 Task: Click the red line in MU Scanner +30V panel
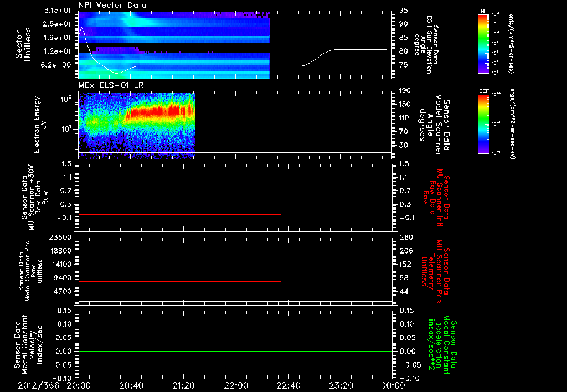pyautogui.click(x=180, y=214)
